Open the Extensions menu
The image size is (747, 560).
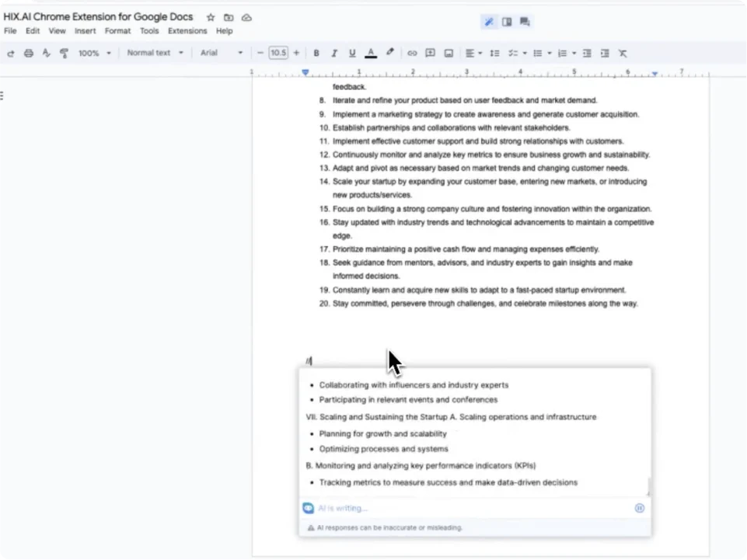187,31
